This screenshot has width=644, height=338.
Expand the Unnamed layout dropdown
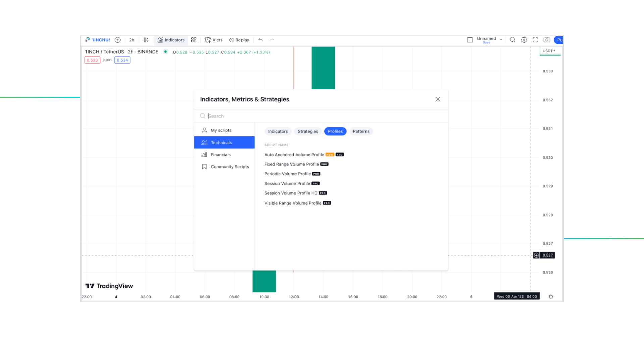pyautogui.click(x=501, y=39)
